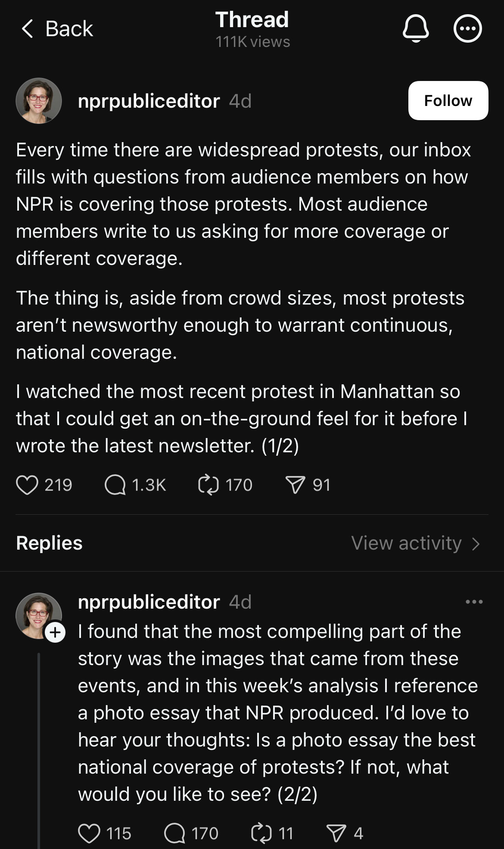The height and width of the screenshot is (849, 504).
Task: Repost the main post with 170 reposts
Action: pos(208,485)
